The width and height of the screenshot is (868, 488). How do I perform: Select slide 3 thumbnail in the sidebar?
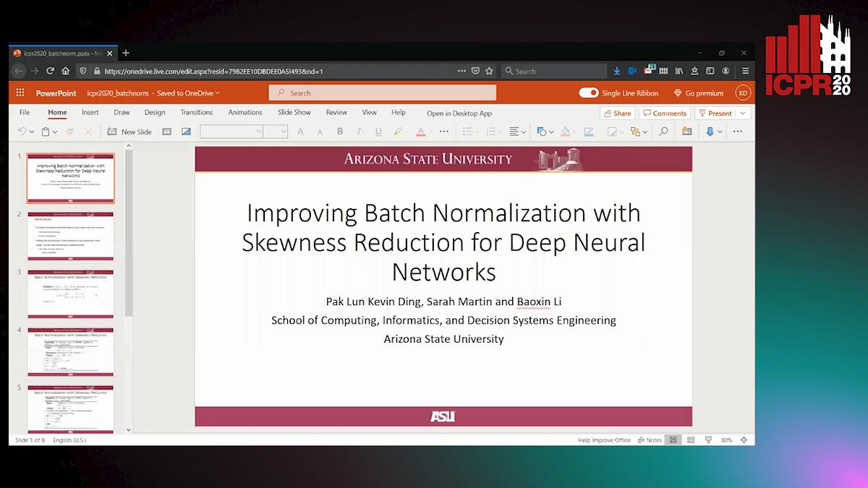(70, 294)
